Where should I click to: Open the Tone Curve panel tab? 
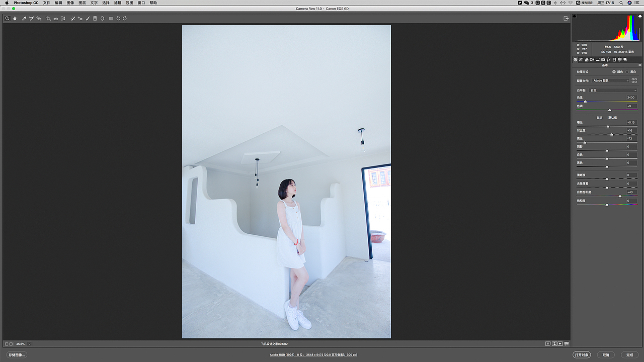(x=581, y=59)
